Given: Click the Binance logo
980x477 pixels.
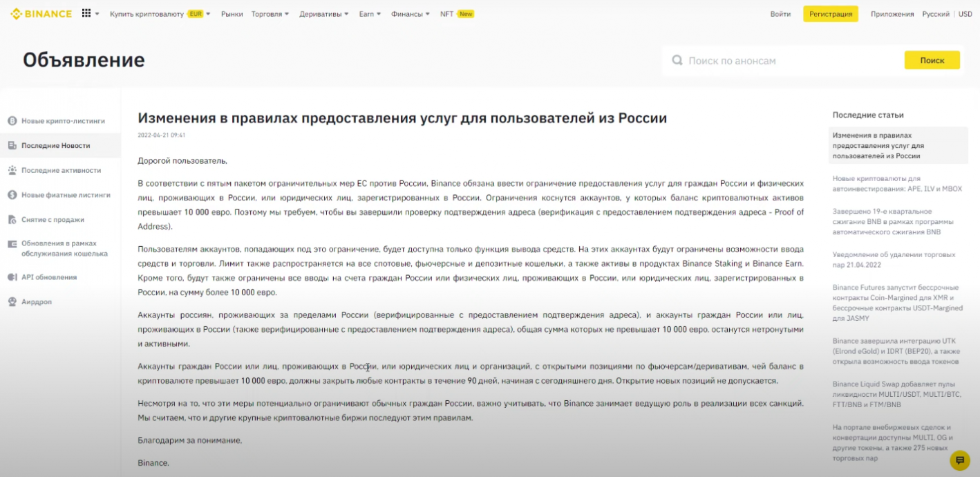Looking at the screenshot, I should point(41,14).
